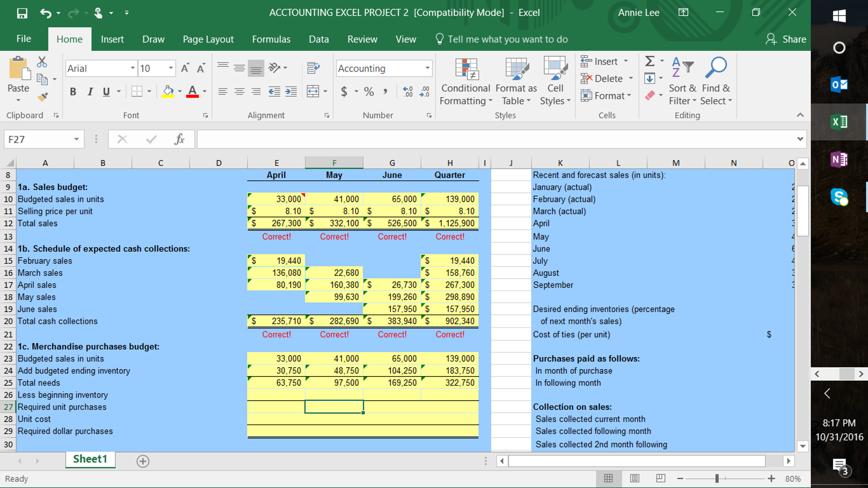
Task: Click the Wrap Text icon
Action: click(313, 68)
